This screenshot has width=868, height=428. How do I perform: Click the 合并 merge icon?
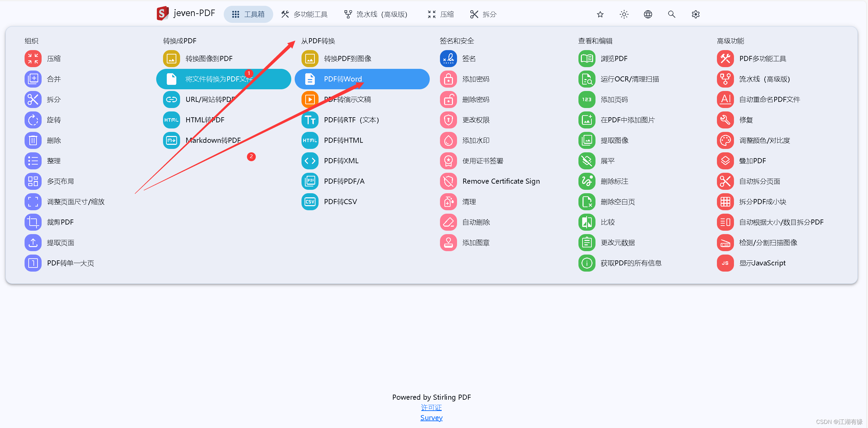33,79
